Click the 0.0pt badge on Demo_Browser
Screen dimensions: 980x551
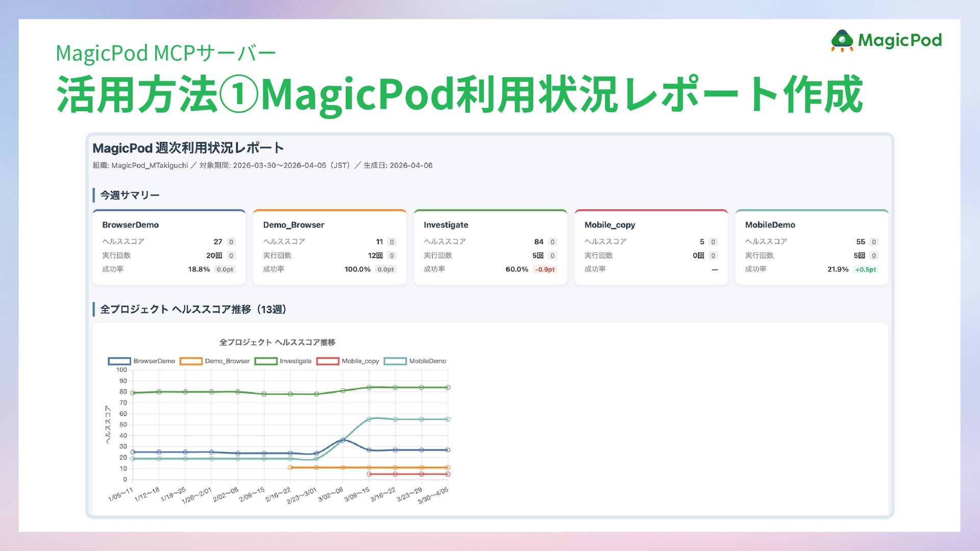point(385,269)
